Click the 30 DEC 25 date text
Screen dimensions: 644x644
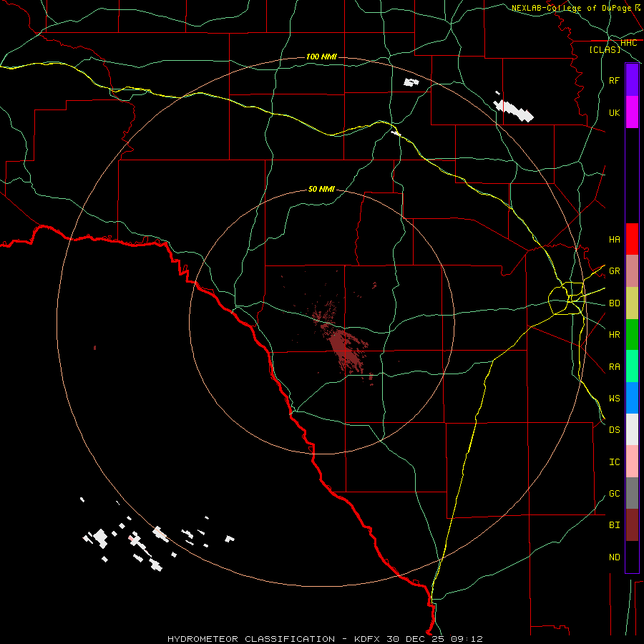416,639
